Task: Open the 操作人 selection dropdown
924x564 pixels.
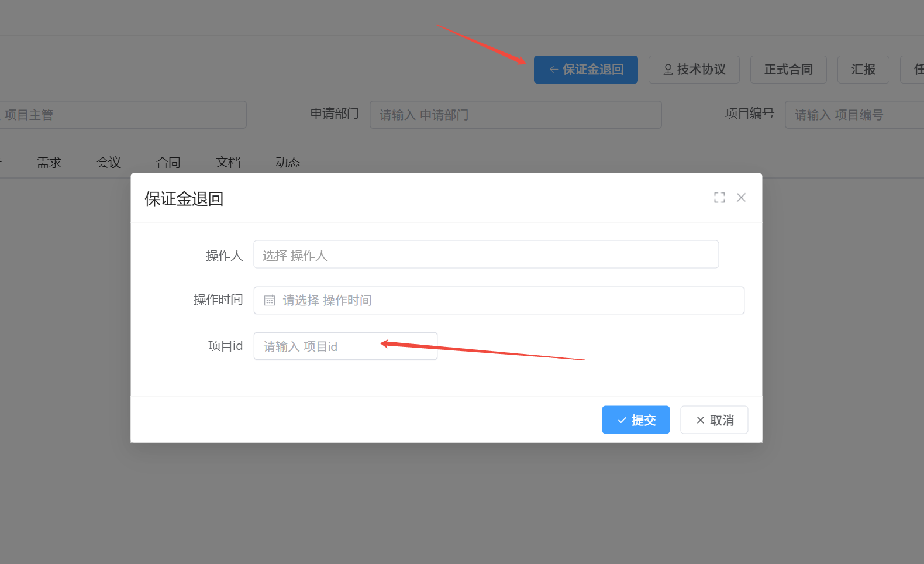Action: coord(485,255)
